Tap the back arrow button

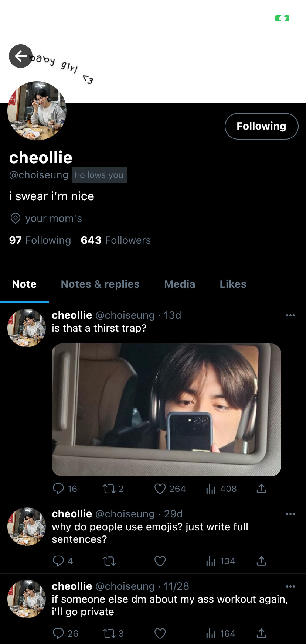point(21,56)
